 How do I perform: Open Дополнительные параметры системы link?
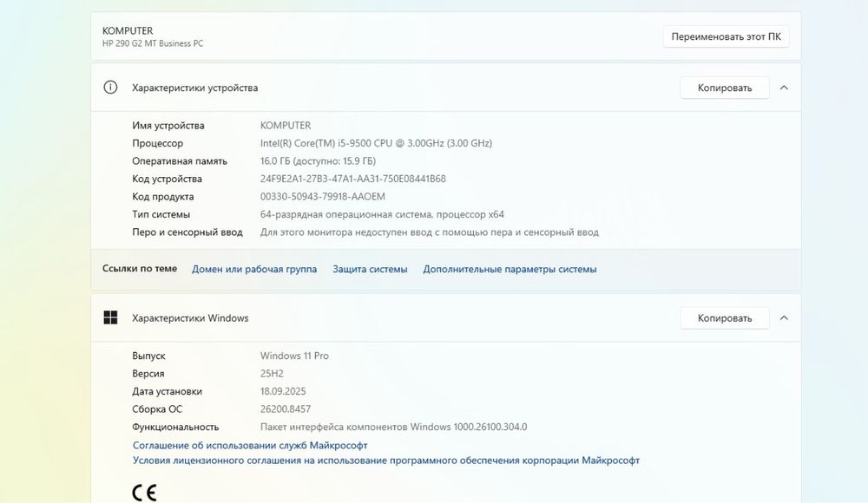(510, 269)
